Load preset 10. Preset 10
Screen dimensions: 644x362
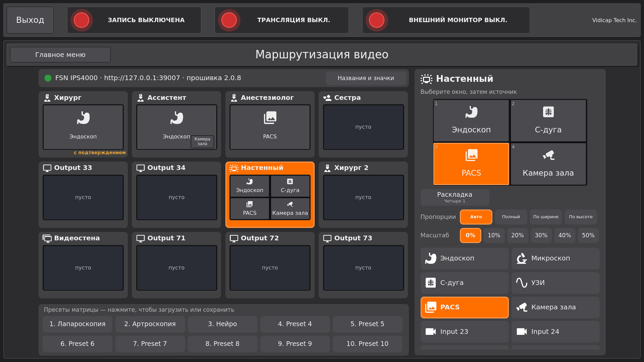pos(367,344)
